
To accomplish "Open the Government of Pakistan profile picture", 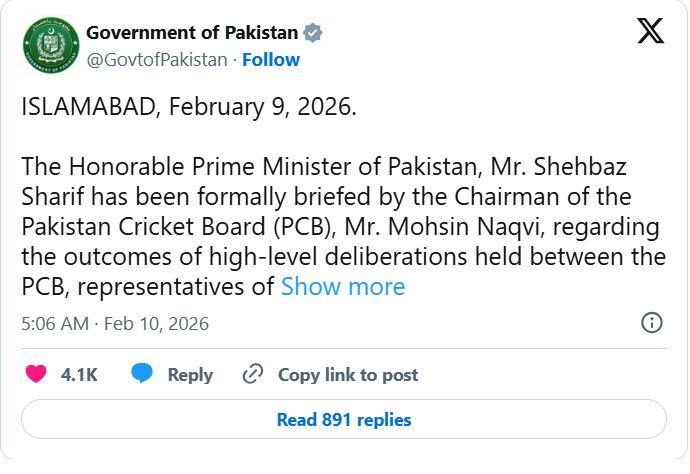I will click(47, 45).
